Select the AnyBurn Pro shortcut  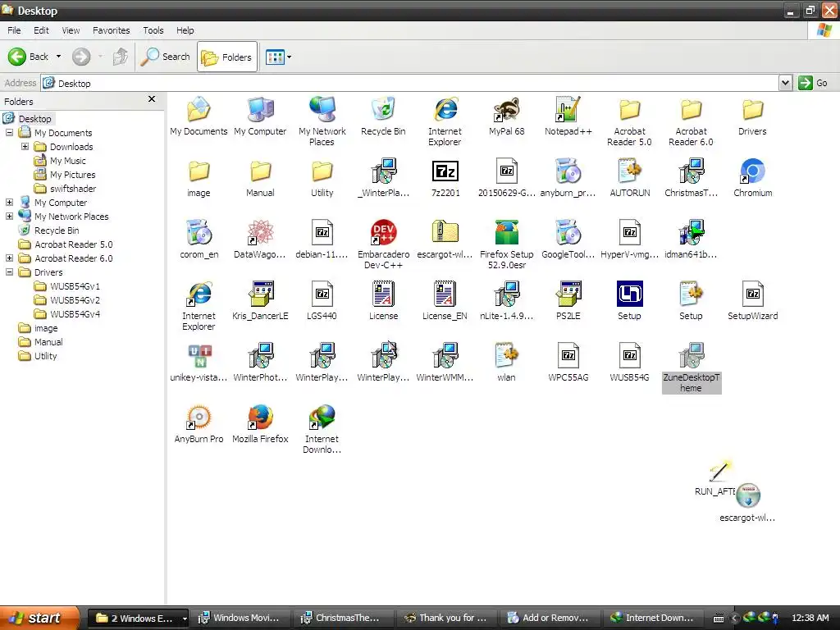click(x=199, y=418)
